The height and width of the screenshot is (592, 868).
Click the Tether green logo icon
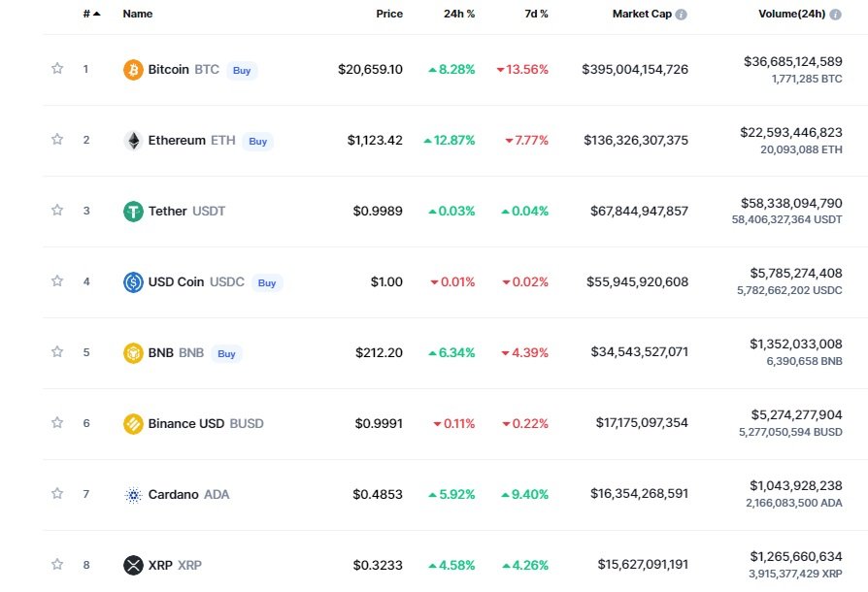tap(133, 212)
